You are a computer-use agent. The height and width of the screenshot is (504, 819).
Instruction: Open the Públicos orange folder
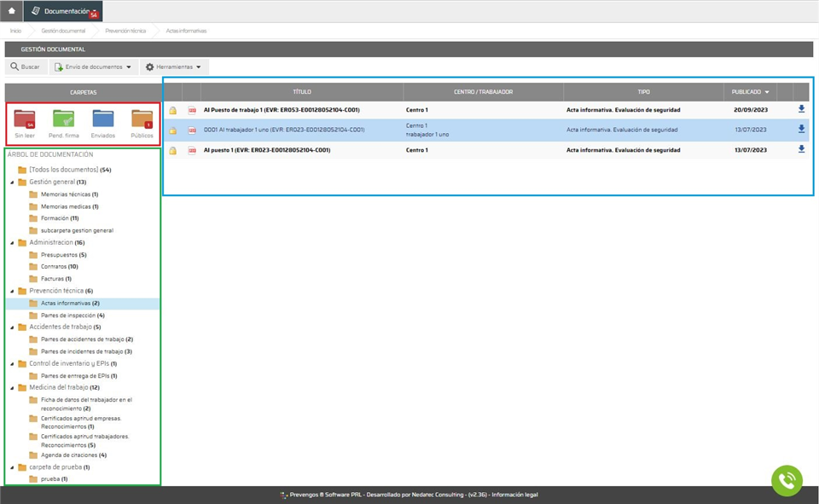142,119
